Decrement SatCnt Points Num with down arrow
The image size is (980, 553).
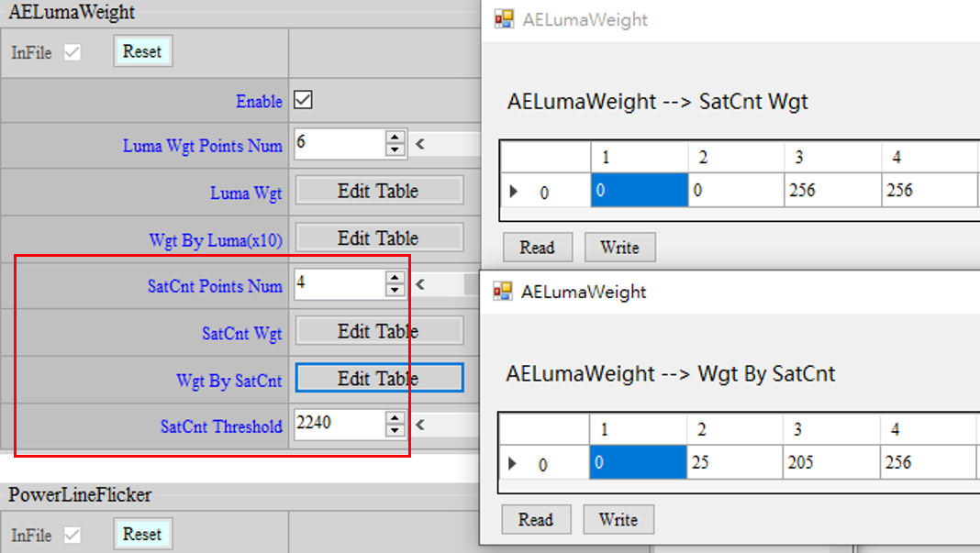pyautogui.click(x=395, y=289)
